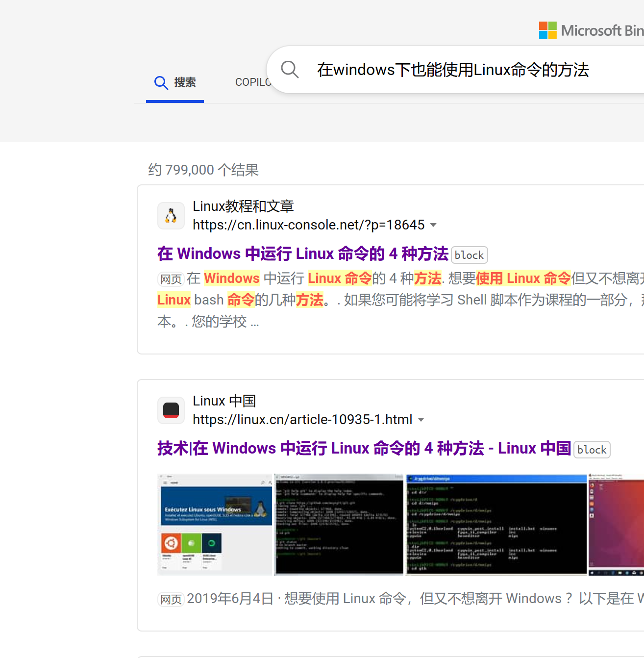This screenshot has height=658, width=644.
Task: Open link 技术|在 Windows 中运行 Linux 命令 - Linux 中国
Action: click(x=364, y=448)
